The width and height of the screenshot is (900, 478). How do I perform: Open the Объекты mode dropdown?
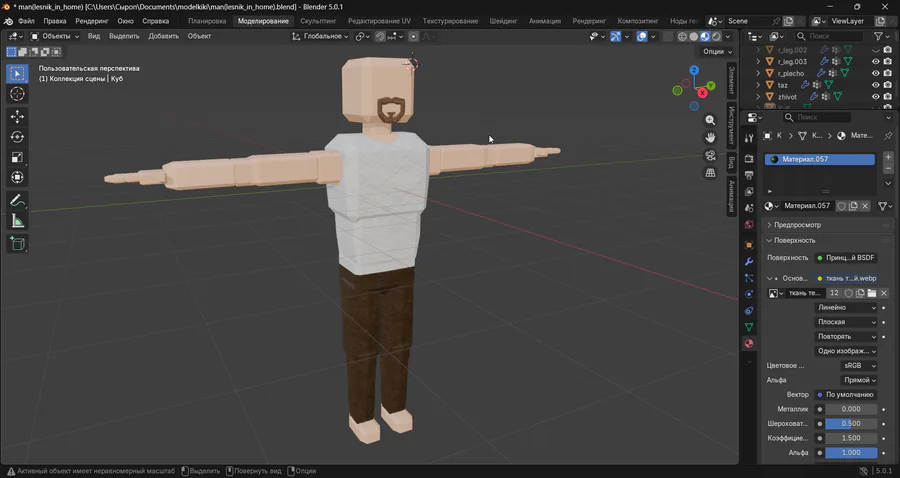(x=55, y=36)
